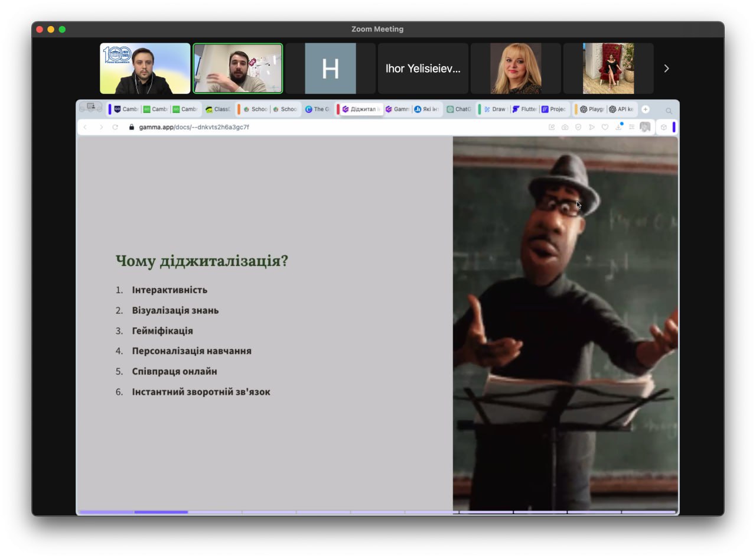The image size is (756, 558).
Task: Click the gamma.app address bar URL
Action: [x=194, y=127]
